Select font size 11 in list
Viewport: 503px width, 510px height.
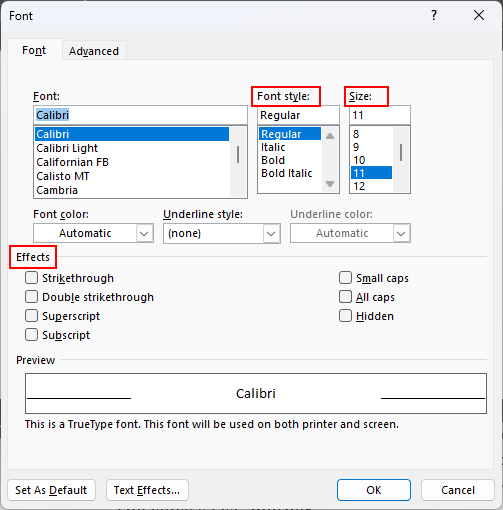click(x=371, y=173)
